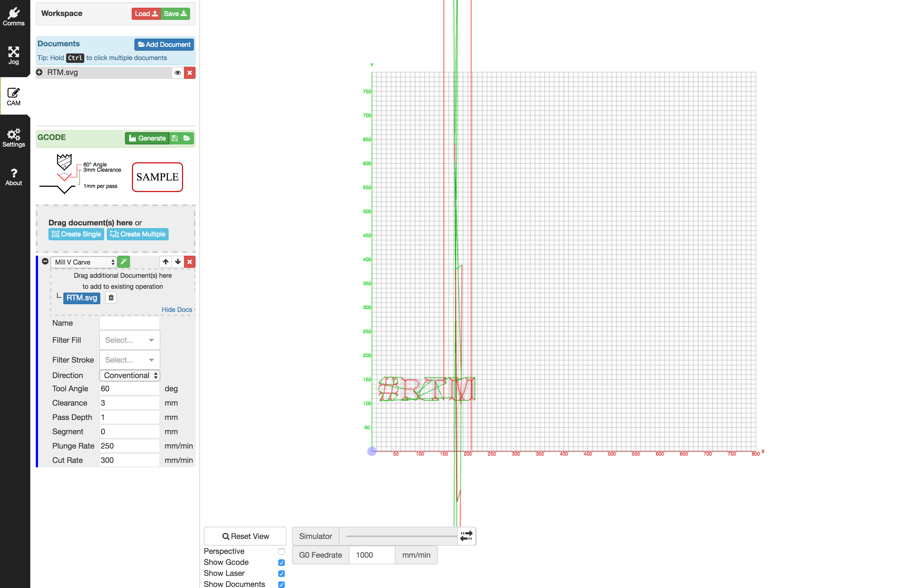Enable the Perspective checkbox
Image resolution: width=920 pixels, height=588 pixels.
click(x=282, y=551)
